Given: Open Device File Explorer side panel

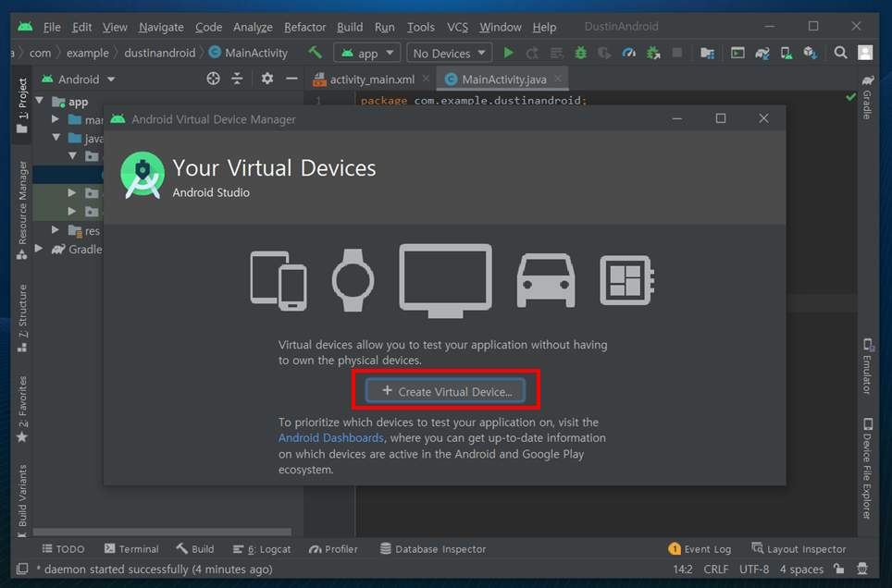Looking at the screenshot, I should 867,469.
